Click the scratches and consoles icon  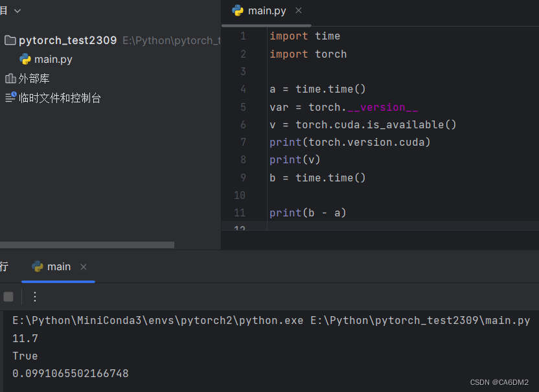10,97
